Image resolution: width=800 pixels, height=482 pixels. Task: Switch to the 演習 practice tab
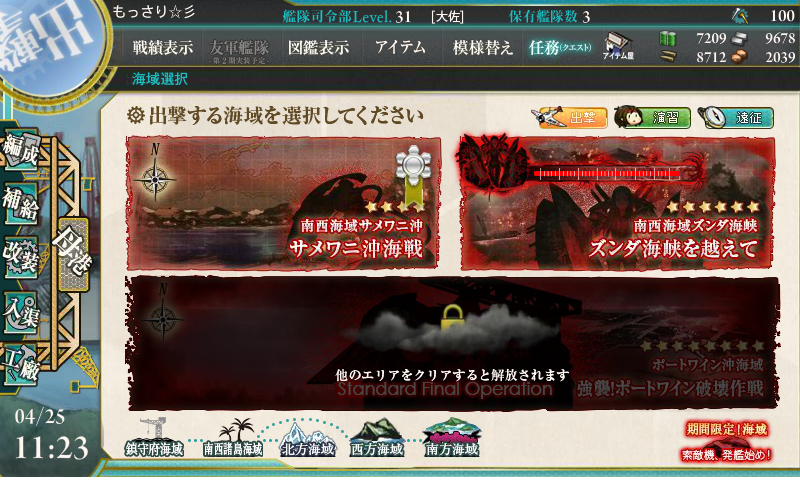[x=653, y=117]
